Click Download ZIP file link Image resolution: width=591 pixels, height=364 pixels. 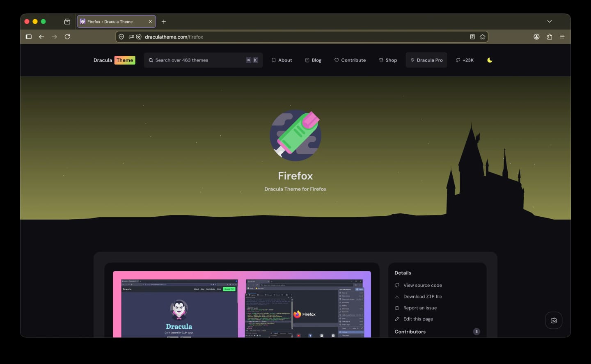point(418,296)
